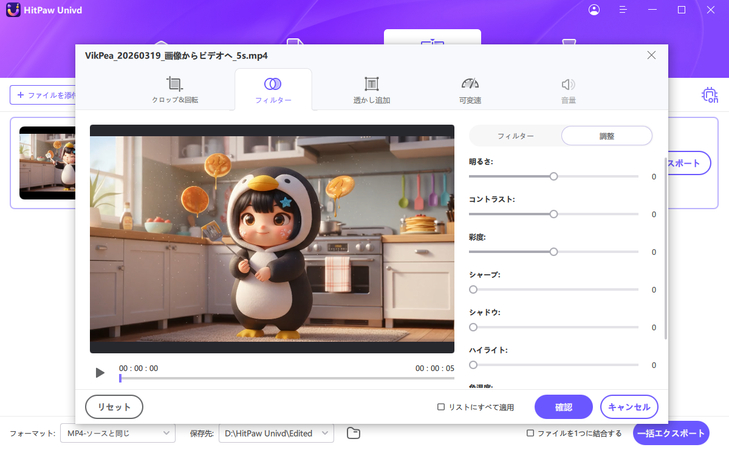Confirm changes with 確認 button

click(x=563, y=407)
